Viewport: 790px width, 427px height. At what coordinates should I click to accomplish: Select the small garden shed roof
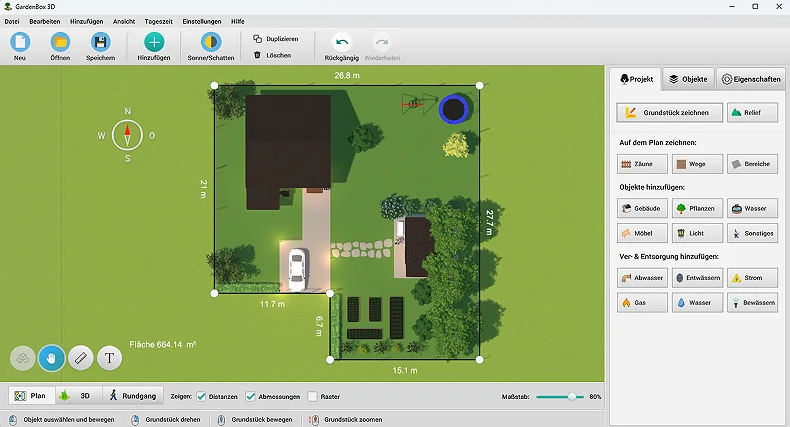tap(419, 247)
